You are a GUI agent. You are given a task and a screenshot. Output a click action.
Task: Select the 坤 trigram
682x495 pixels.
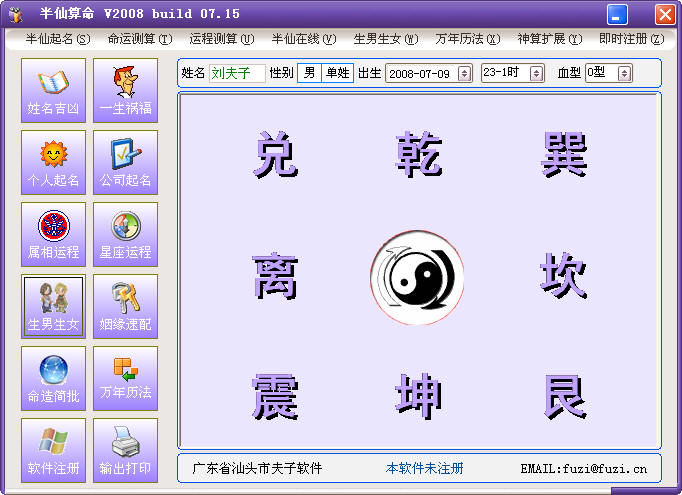(419, 397)
